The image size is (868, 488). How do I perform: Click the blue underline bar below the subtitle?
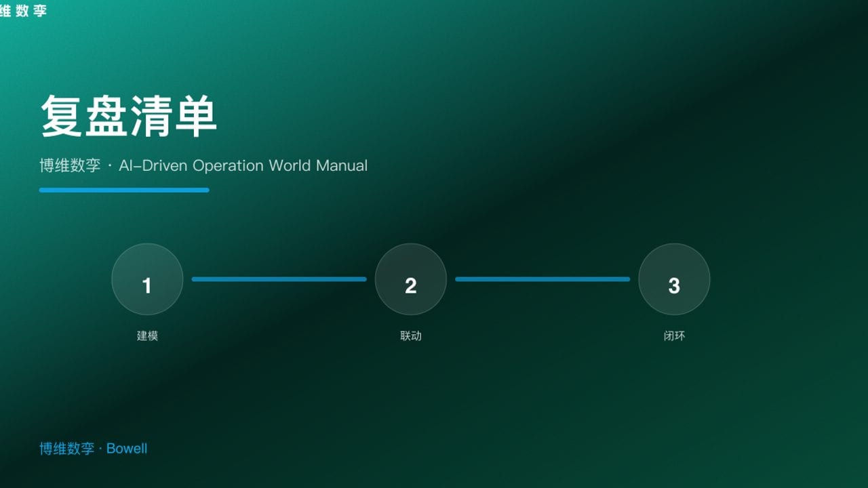[x=124, y=190]
